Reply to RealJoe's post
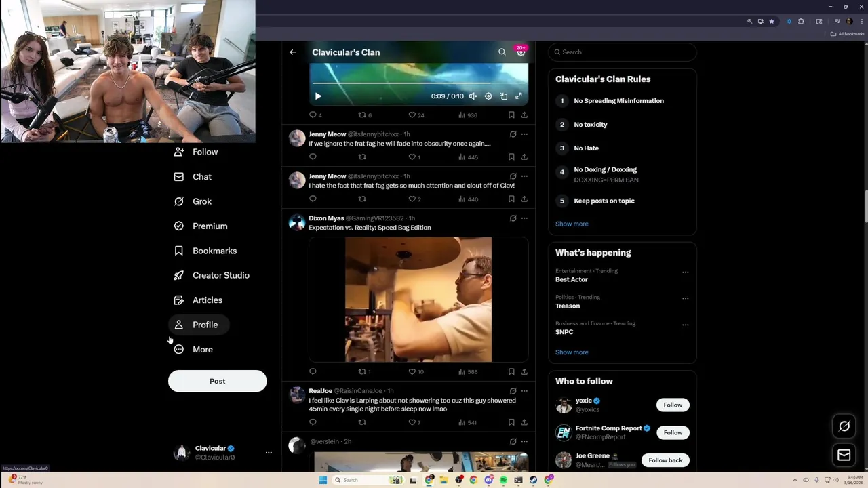 (x=313, y=423)
